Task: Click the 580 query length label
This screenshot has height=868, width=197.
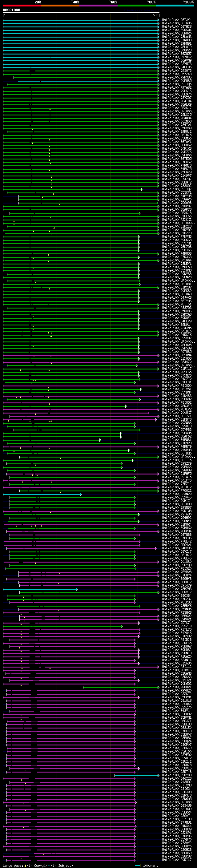Action: (155, 15)
